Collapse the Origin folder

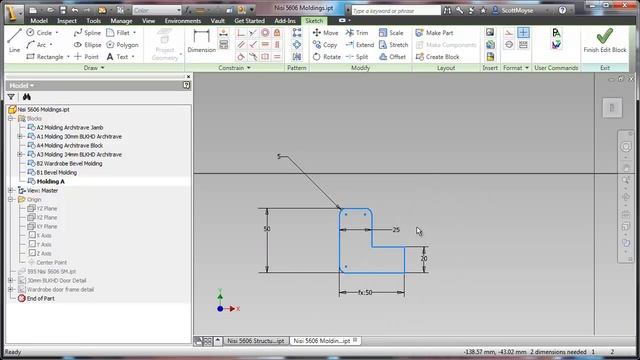pos(11,199)
